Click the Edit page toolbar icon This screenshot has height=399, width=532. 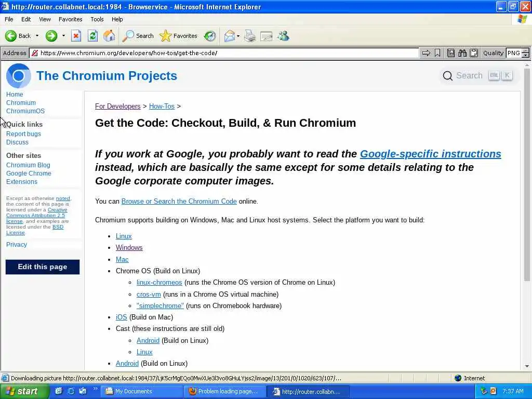point(267,36)
